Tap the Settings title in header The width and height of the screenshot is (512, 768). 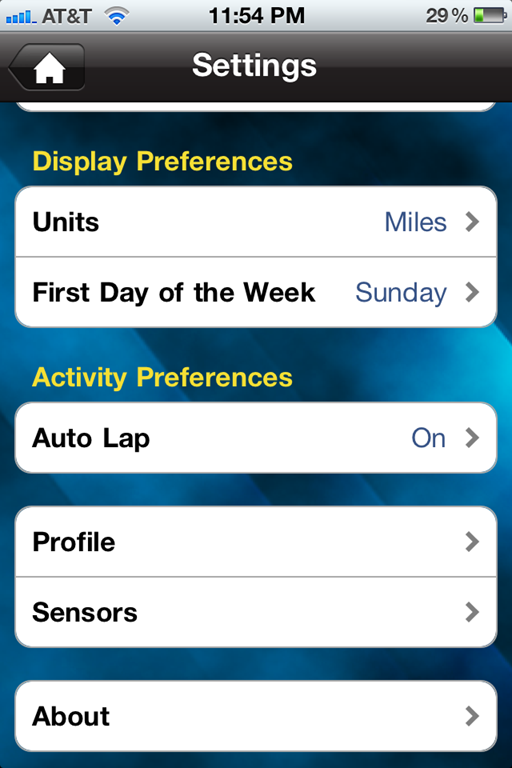tap(254, 66)
